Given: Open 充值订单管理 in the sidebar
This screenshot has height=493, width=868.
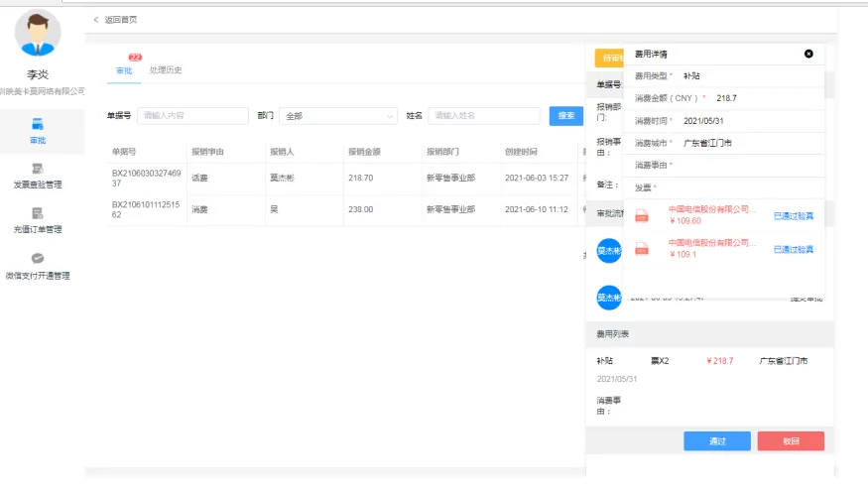Looking at the screenshot, I should coord(38,220).
